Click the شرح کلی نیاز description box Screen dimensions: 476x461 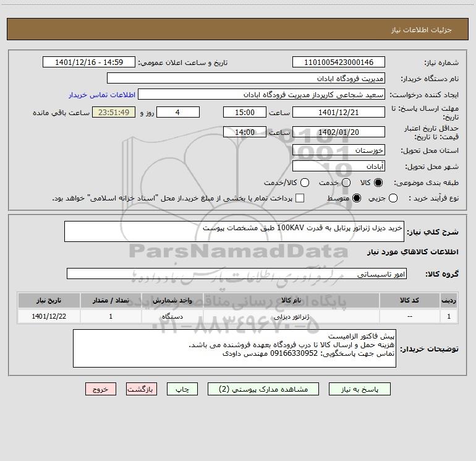pos(234,231)
